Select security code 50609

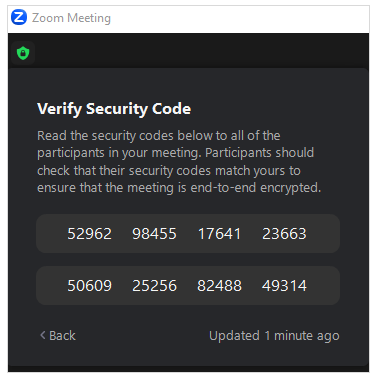89,286
